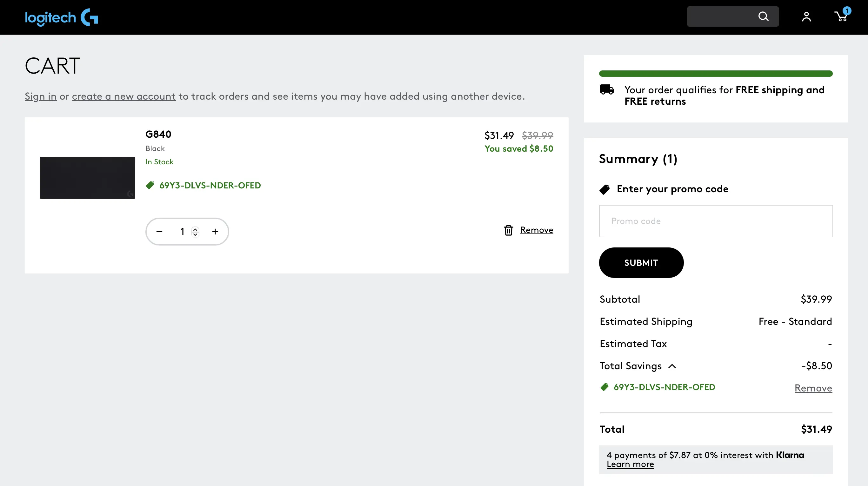Viewport: 868px width, 486px height.
Task: Decrease quantity with the minus icon
Action: coord(159,232)
